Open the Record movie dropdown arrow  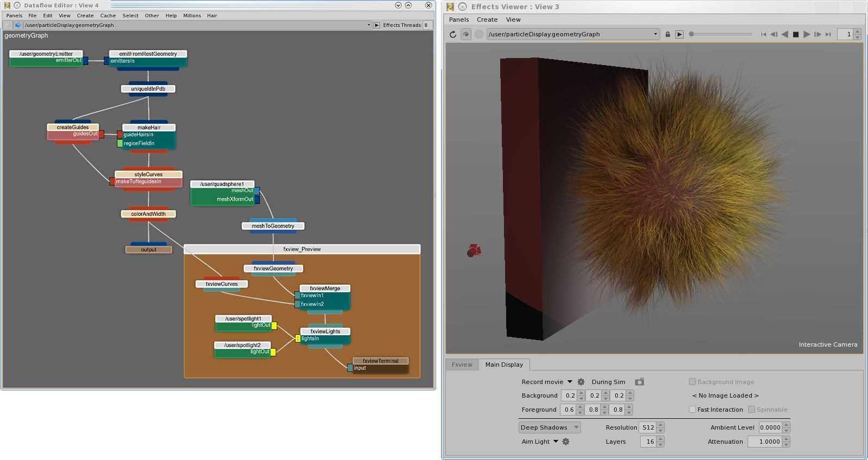coord(570,382)
